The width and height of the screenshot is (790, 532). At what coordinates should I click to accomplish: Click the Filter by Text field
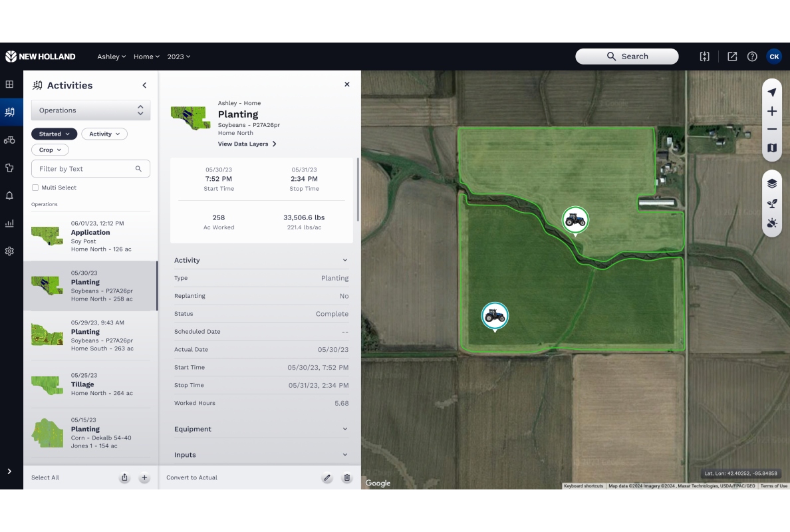90,169
